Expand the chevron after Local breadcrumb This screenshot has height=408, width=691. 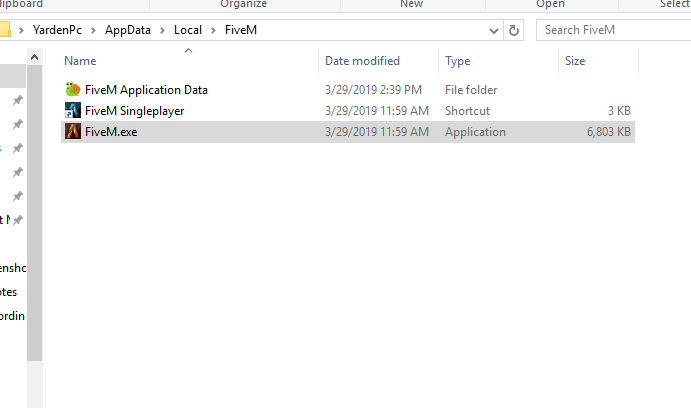click(x=213, y=30)
